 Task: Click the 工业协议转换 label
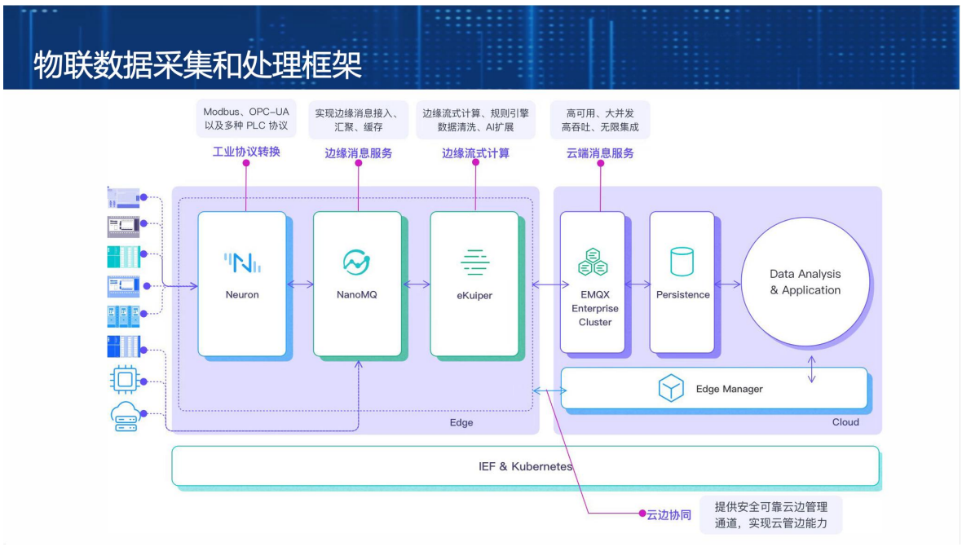point(246,152)
